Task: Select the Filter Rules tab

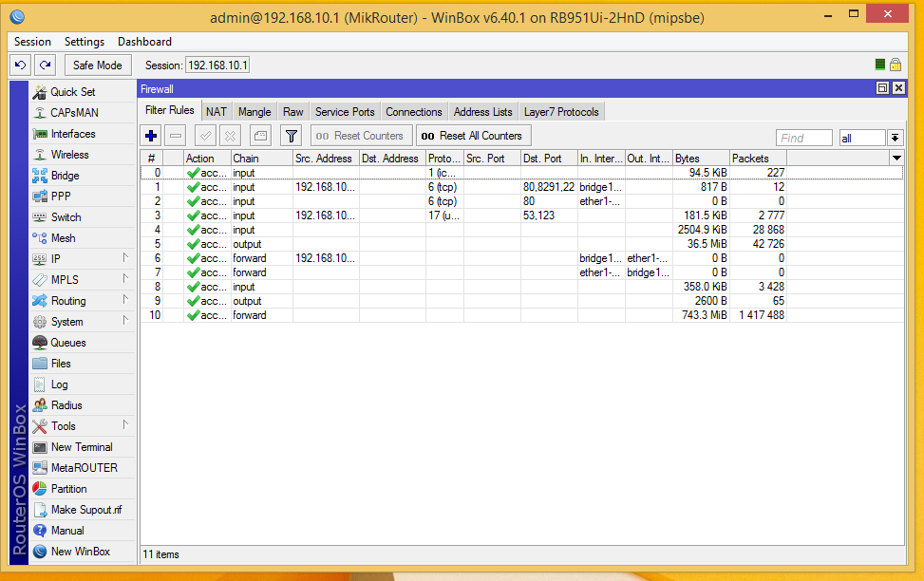Action: [170, 110]
